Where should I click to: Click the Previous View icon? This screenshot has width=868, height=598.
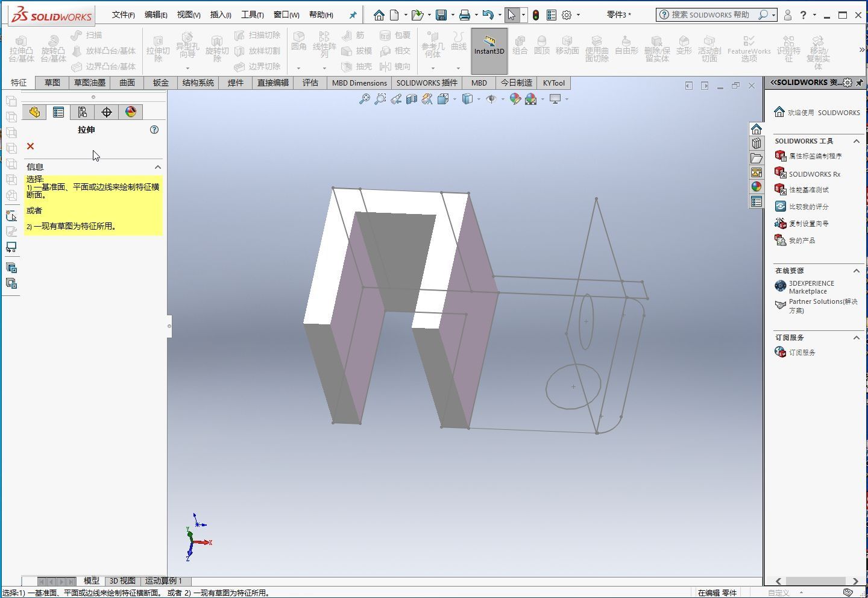[395, 99]
